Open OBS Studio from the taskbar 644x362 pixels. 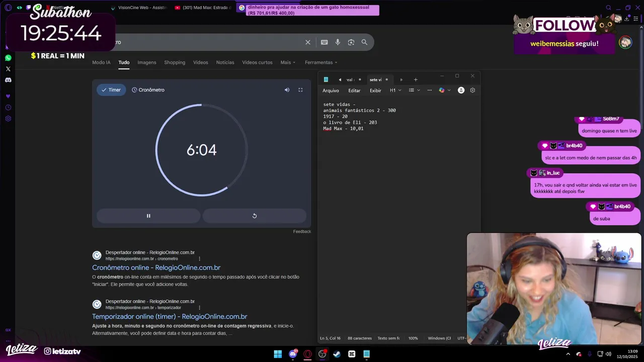coord(323,354)
